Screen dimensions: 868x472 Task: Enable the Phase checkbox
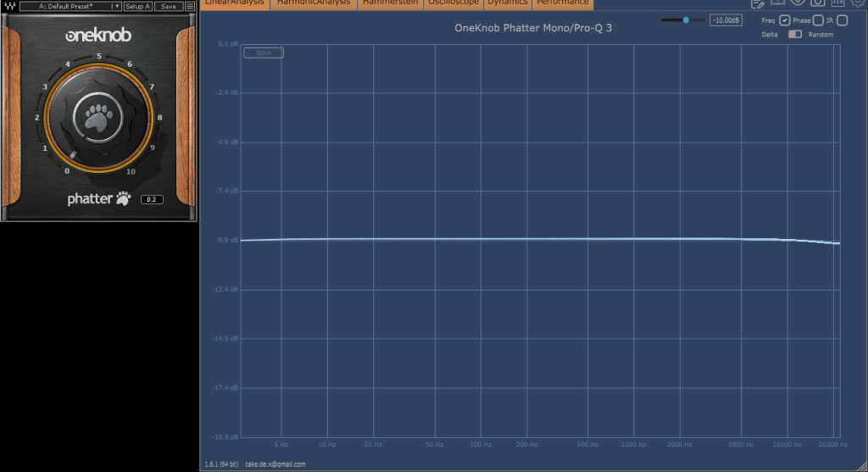point(818,20)
